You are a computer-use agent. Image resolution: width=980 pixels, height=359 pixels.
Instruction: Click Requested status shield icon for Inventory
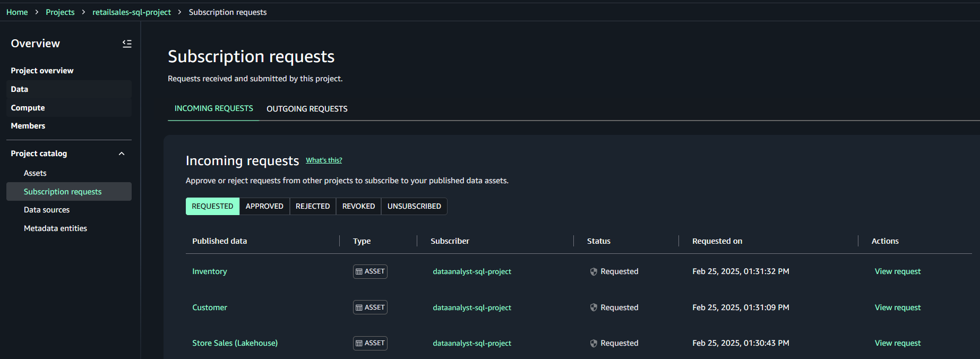(594, 271)
